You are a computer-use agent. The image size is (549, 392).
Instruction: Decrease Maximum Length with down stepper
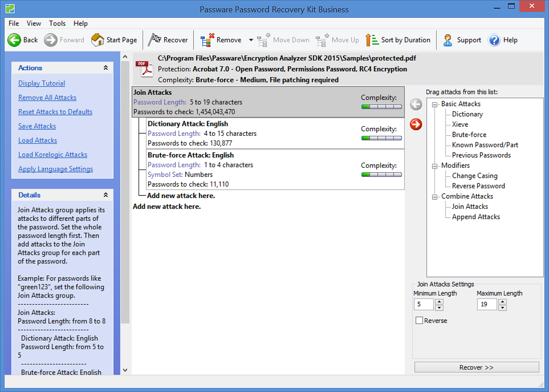[x=502, y=308]
